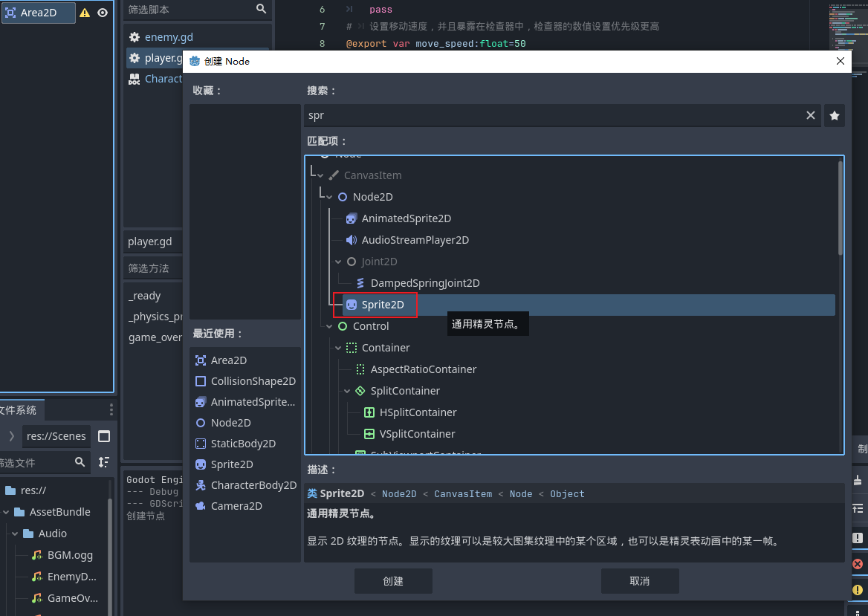The height and width of the screenshot is (616, 868).
Task: Click the match list vertical scrollbar
Action: (x=841, y=207)
